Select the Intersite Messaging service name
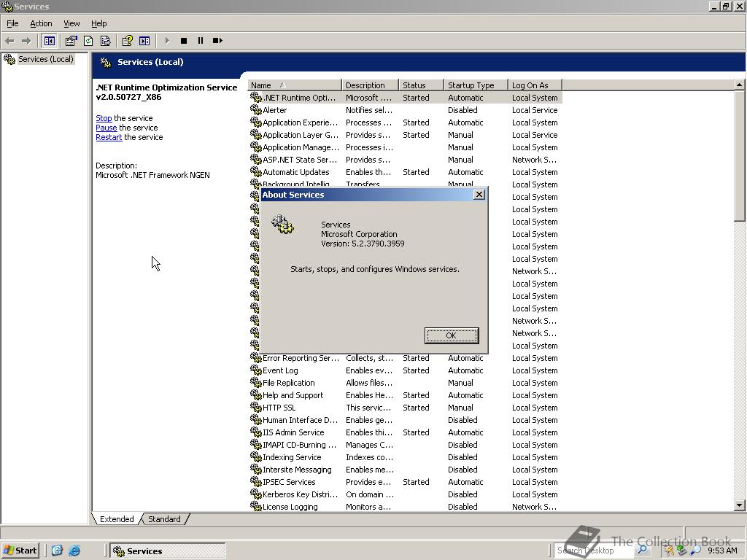 298,470
